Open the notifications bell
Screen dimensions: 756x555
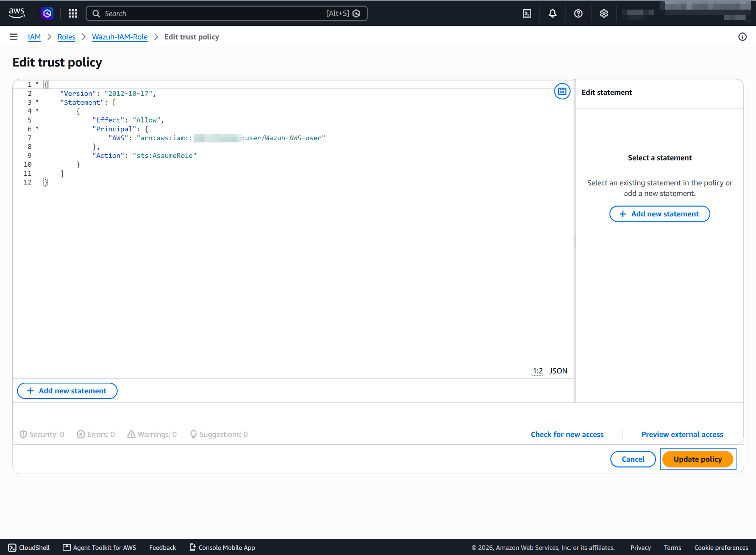pos(552,14)
